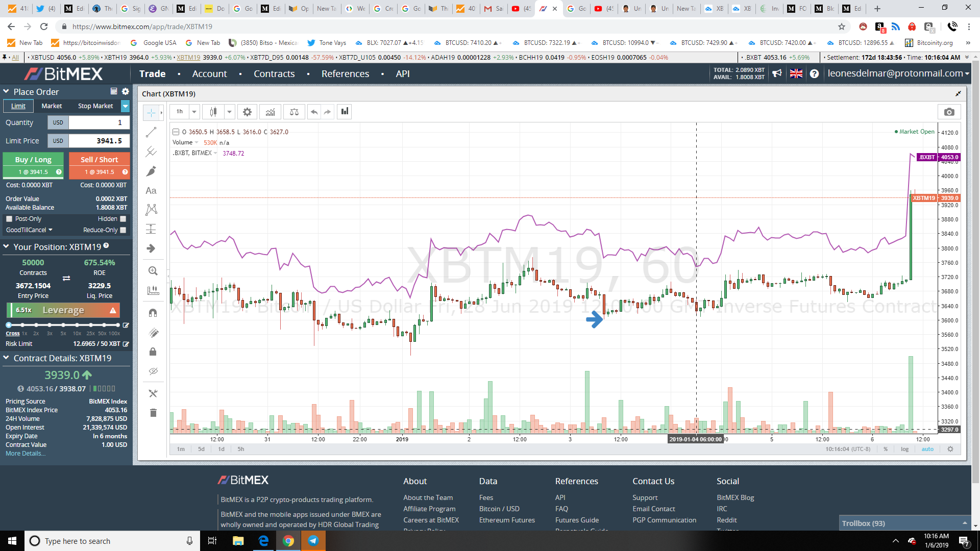
Task: Collapse the Place Order panel
Action: (6, 91)
